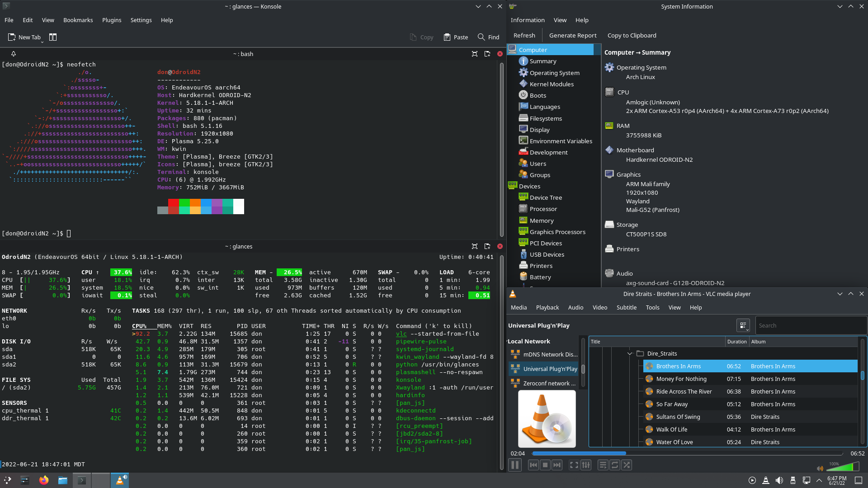Image resolution: width=868 pixels, height=488 pixels.
Task: Select Filesystems tree item
Action: (546, 118)
